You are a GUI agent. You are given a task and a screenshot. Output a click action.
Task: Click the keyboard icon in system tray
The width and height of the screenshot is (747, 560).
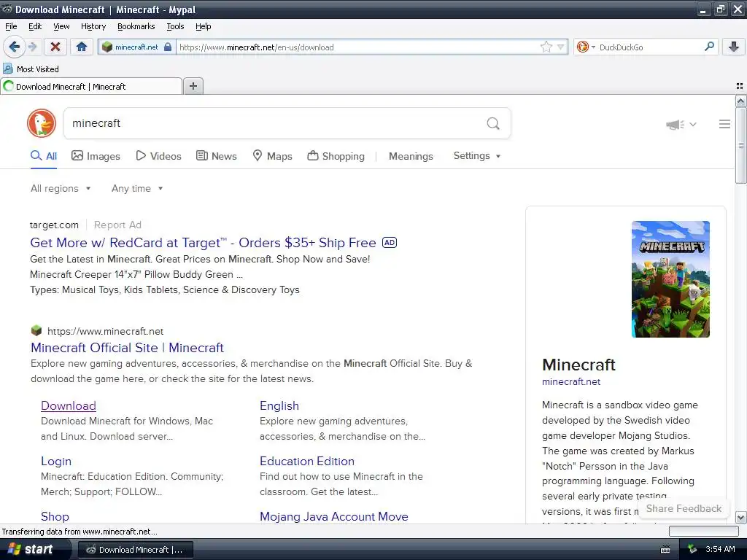point(665,550)
